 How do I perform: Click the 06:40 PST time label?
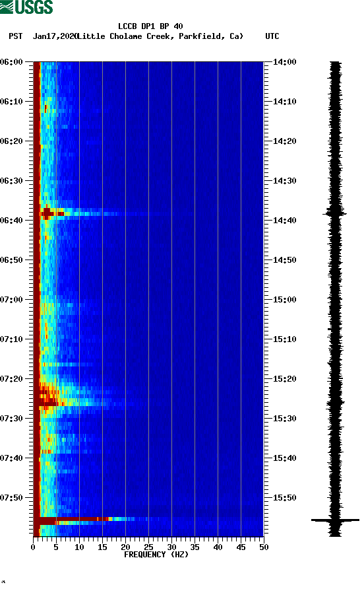coord(12,221)
